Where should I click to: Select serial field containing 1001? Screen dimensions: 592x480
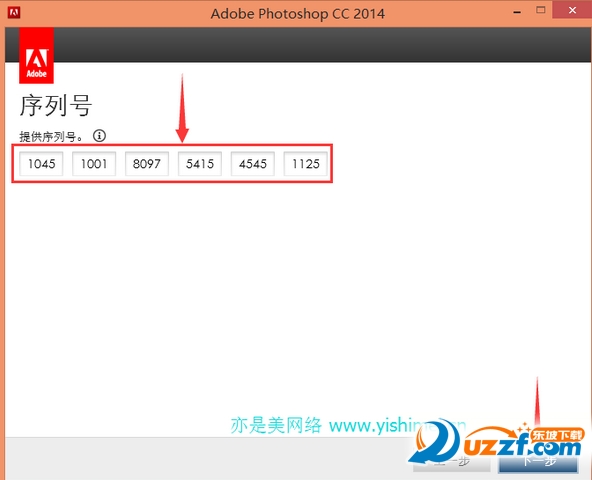(94, 164)
